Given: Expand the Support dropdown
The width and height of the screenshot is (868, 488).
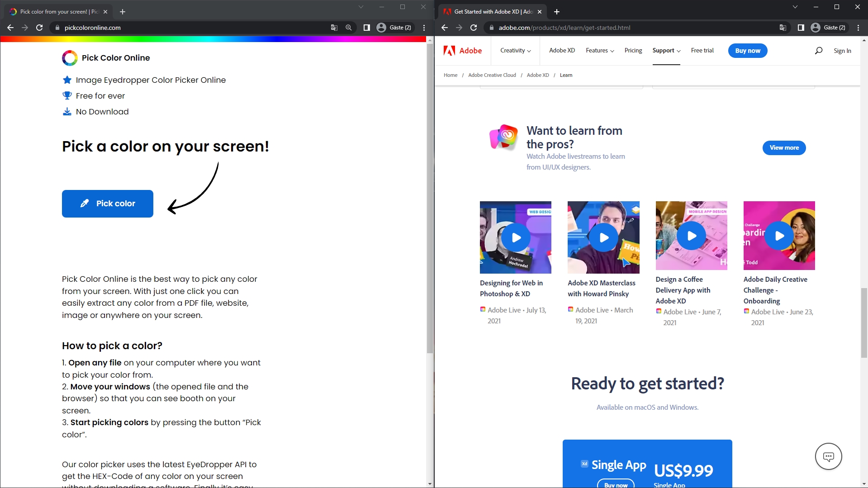Looking at the screenshot, I should (x=666, y=51).
